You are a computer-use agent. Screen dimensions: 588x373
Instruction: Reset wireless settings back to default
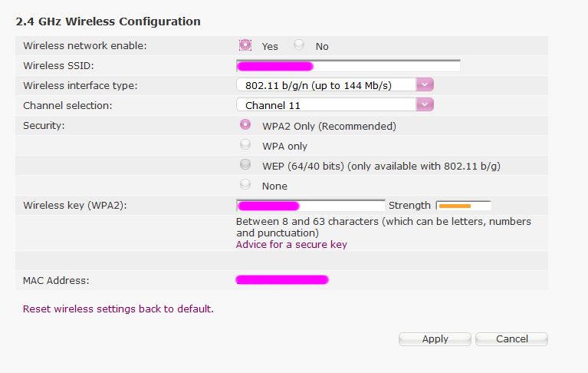(x=118, y=309)
